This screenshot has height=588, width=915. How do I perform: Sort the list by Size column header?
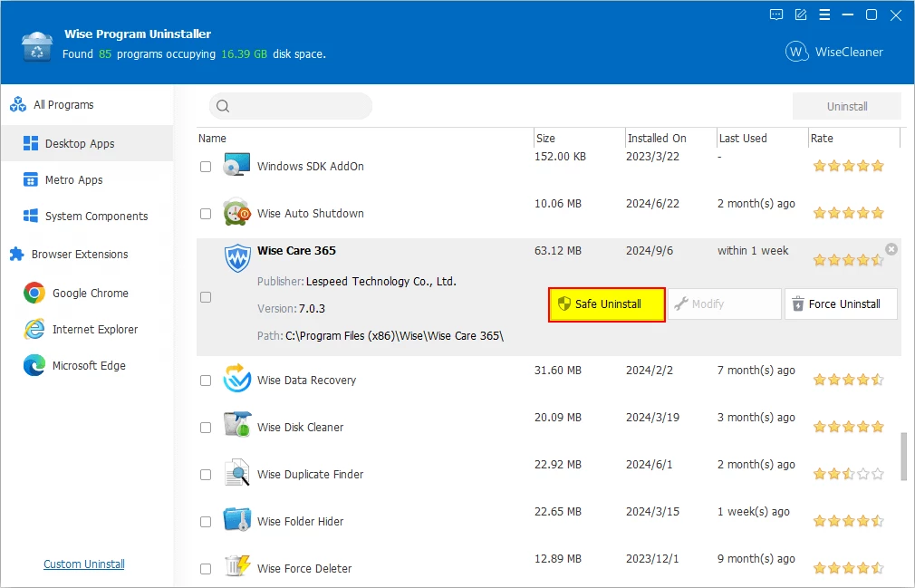pos(545,139)
